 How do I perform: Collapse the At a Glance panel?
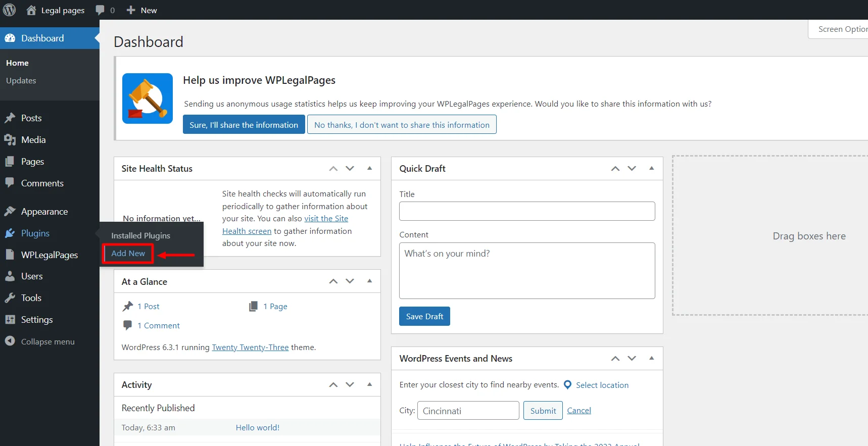coord(369,281)
